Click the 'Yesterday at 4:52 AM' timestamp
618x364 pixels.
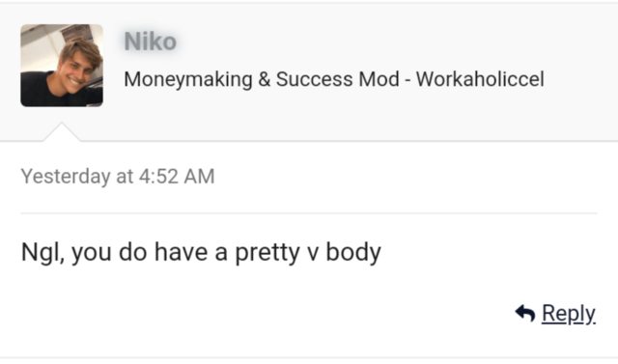pos(118,176)
